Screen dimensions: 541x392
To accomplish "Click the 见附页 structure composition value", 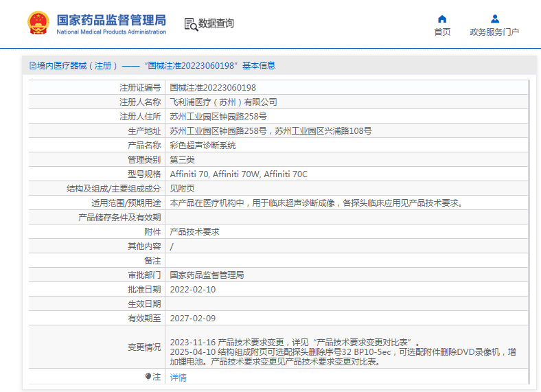I will click(x=182, y=189).
